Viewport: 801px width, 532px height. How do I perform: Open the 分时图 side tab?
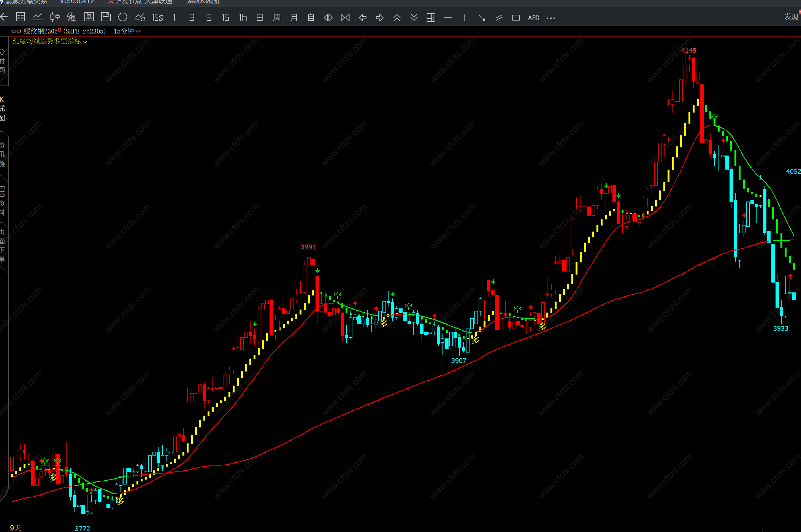click(x=3, y=61)
